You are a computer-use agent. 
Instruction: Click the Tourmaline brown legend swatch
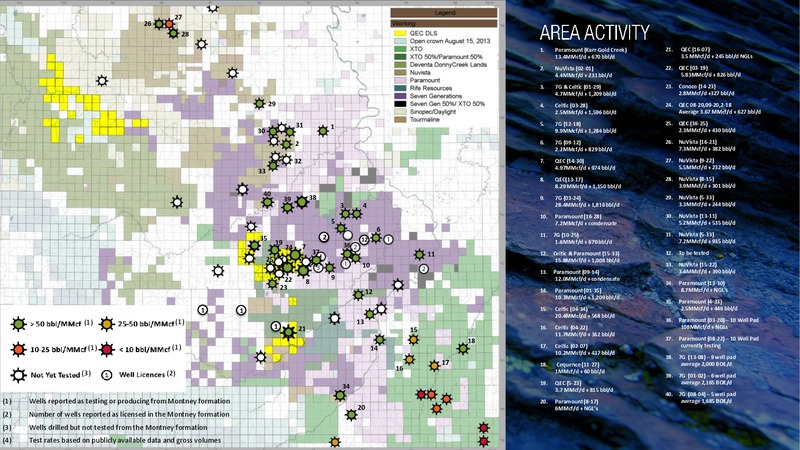[400, 119]
